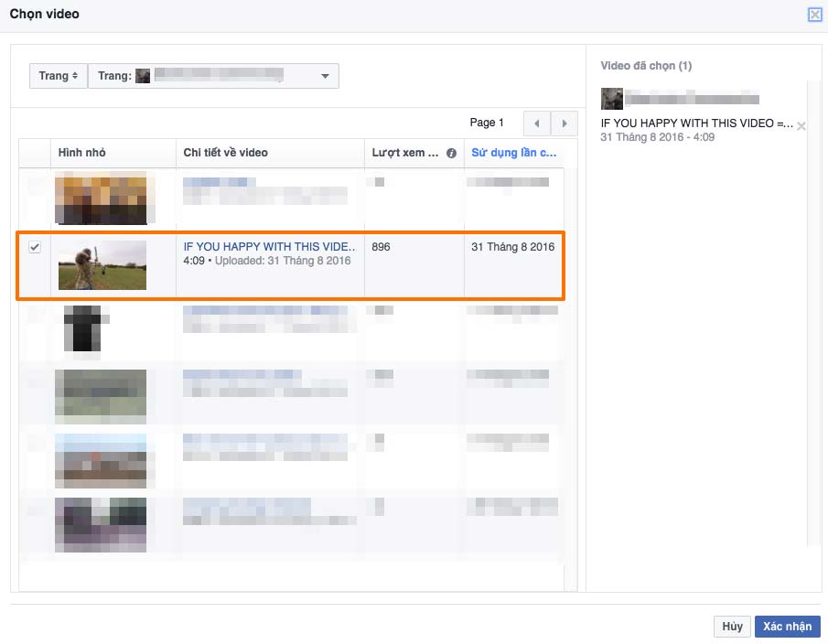
Task: Go to next page of videos
Action: coord(564,123)
